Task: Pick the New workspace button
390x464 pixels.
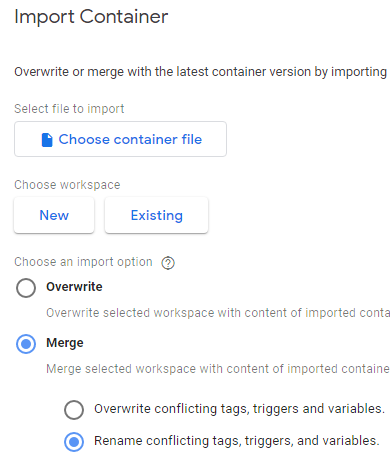Action: pos(54,215)
